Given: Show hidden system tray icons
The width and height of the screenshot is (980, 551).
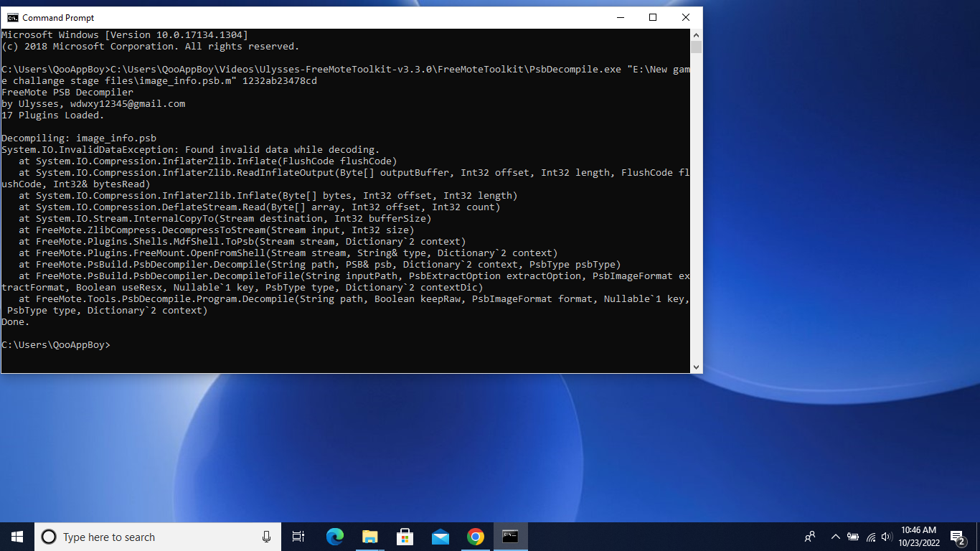Looking at the screenshot, I should 835,537.
